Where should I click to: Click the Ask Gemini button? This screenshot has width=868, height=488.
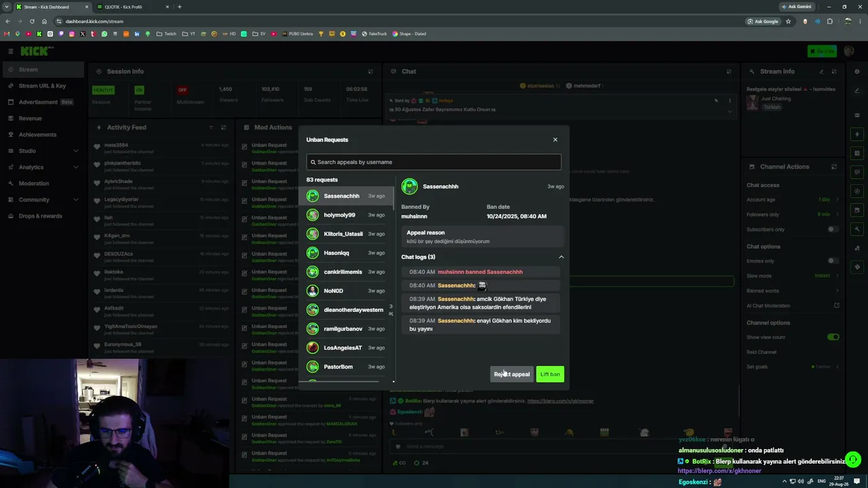pyautogui.click(x=796, y=7)
